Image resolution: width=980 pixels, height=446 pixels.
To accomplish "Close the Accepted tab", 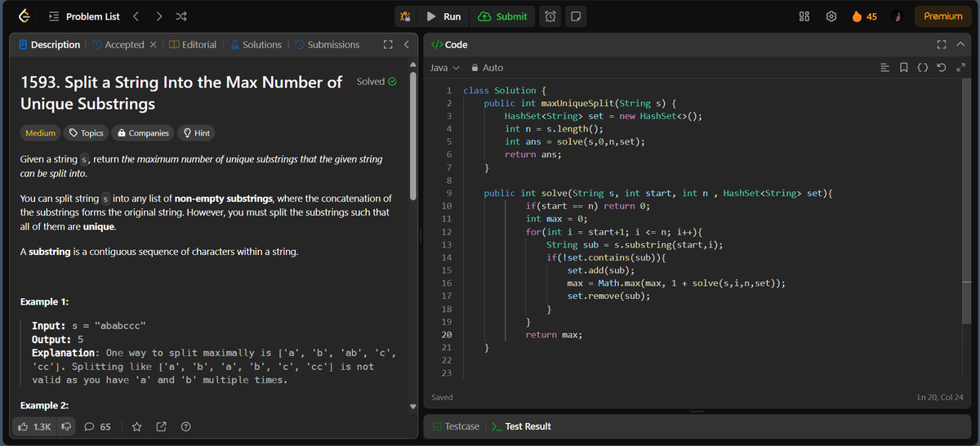I will [153, 45].
